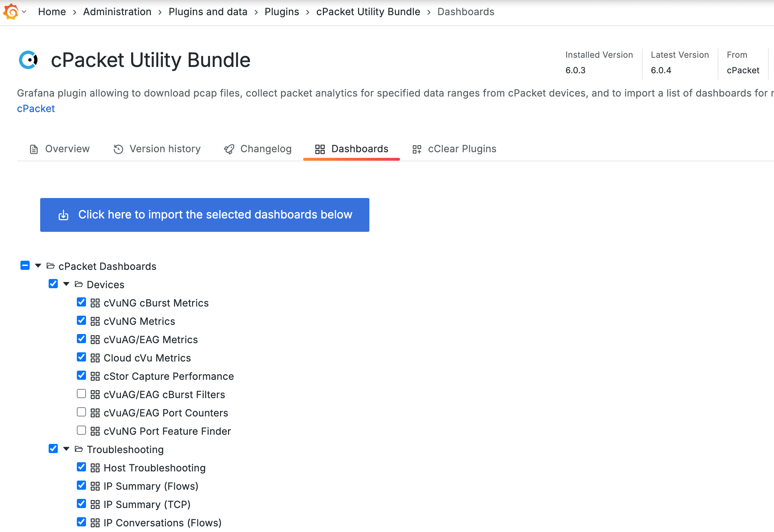This screenshot has height=532, width=774.
Task: Click the IP Summary (Flows) dashboard icon
Action: (95, 486)
